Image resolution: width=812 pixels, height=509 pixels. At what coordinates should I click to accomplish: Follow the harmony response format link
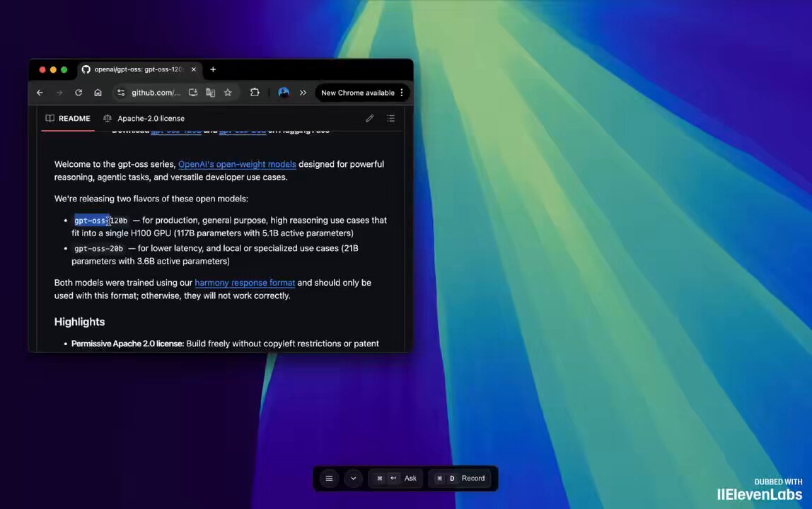(x=245, y=283)
